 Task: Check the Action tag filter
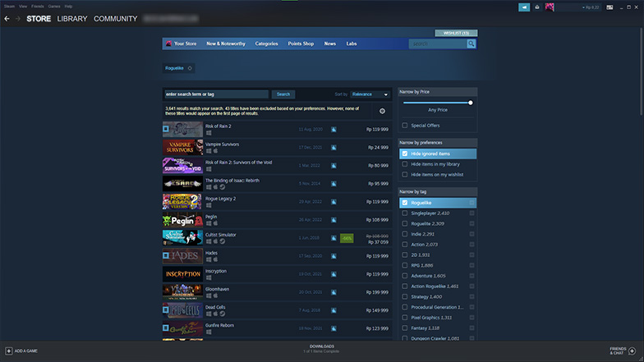coord(405,245)
